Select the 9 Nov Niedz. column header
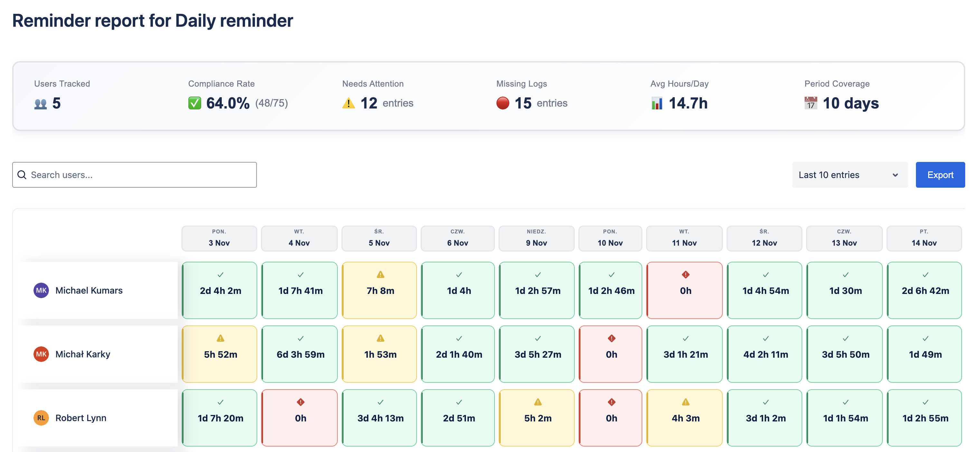The height and width of the screenshot is (452, 980). 536,238
